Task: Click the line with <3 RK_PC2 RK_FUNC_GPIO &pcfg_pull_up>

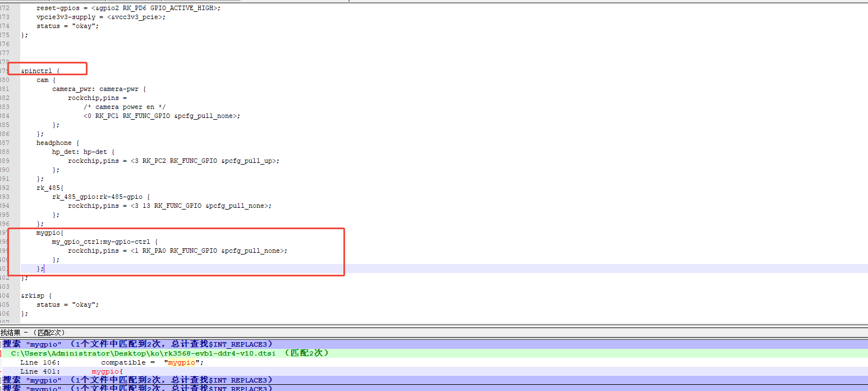Action: [174, 161]
